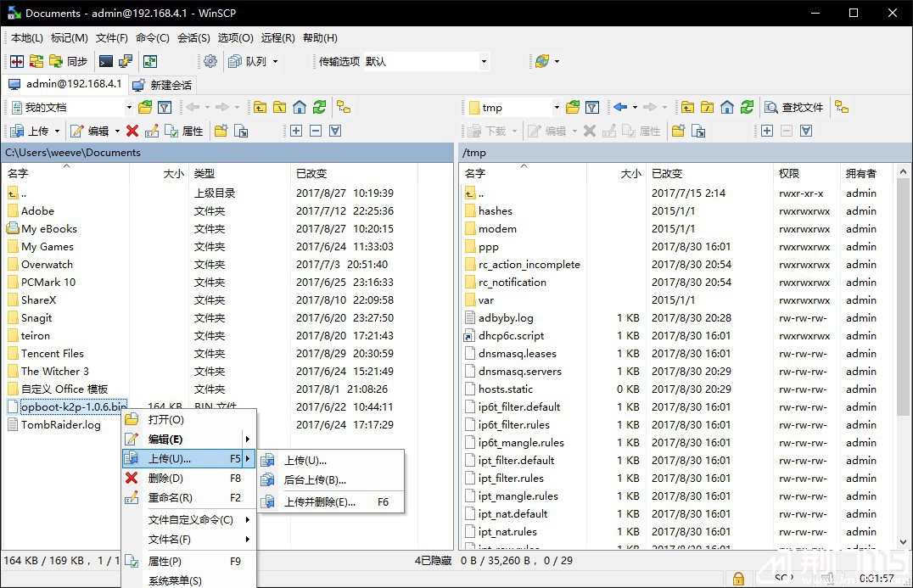Choose 删除(D) in context menu

[x=189, y=479]
